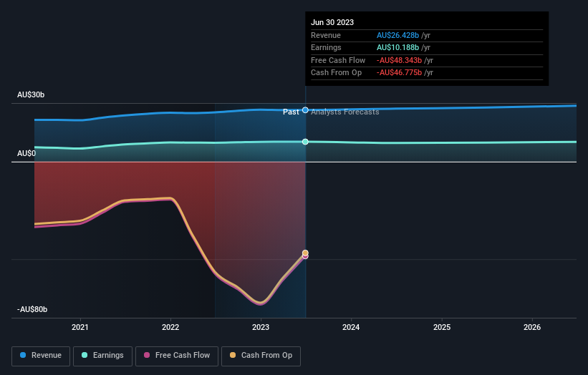This screenshot has width=588, height=375.
Task: Click the -AU$46.775b cash from op value
Action: (x=399, y=73)
